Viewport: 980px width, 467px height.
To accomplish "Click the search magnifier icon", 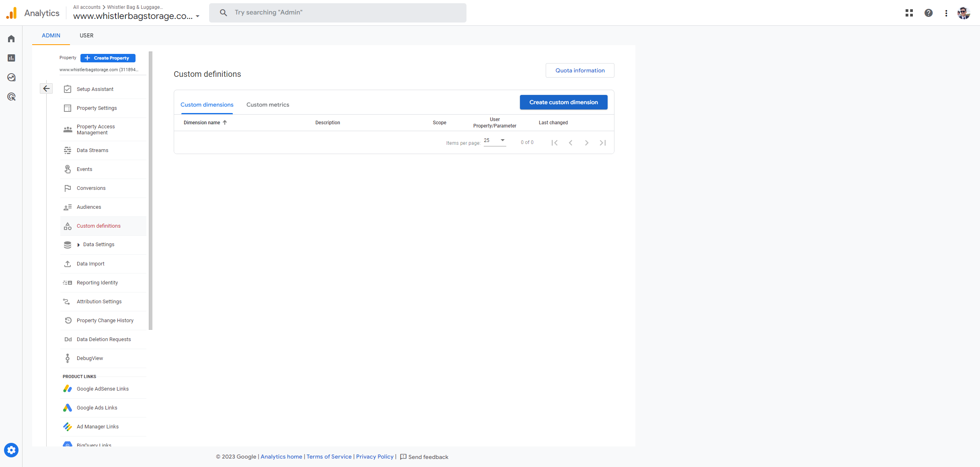I will [224, 12].
